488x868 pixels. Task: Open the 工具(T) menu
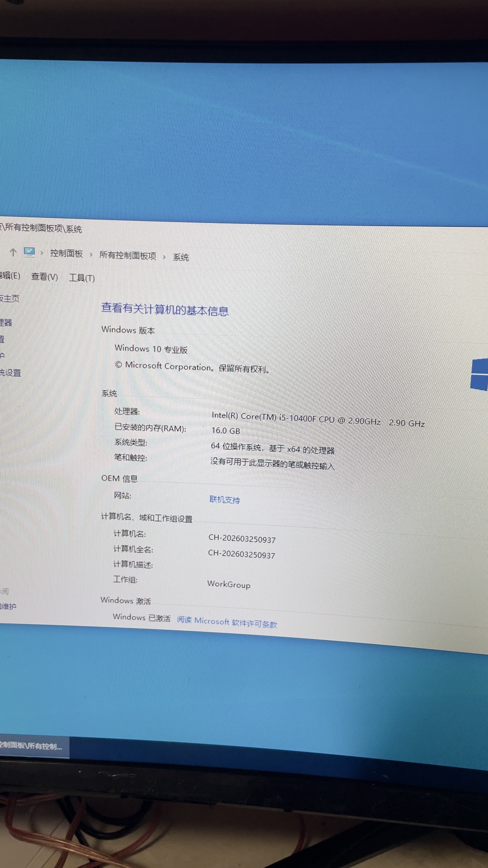click(82, 278)
